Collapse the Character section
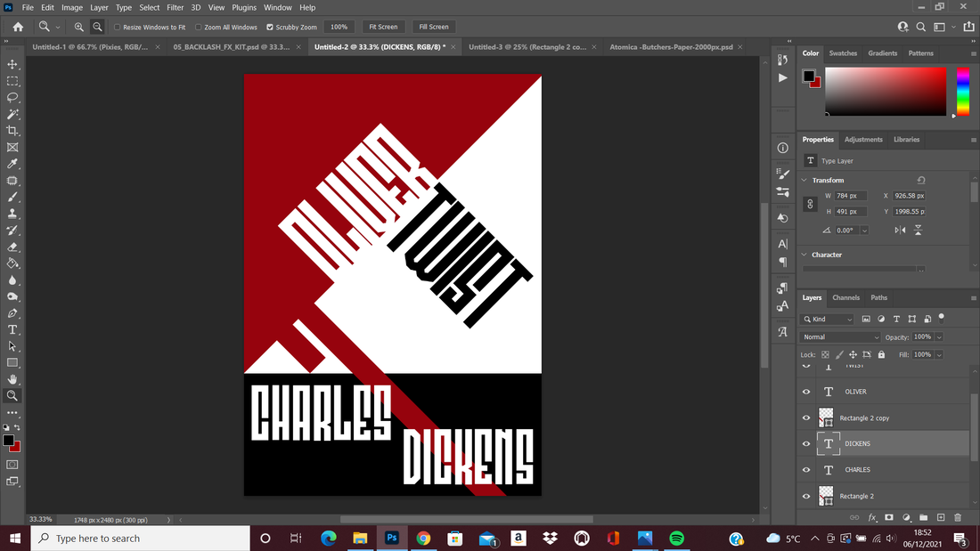Image resolution: width=980 pixels, height=551 pixels. tap(804, 255)
